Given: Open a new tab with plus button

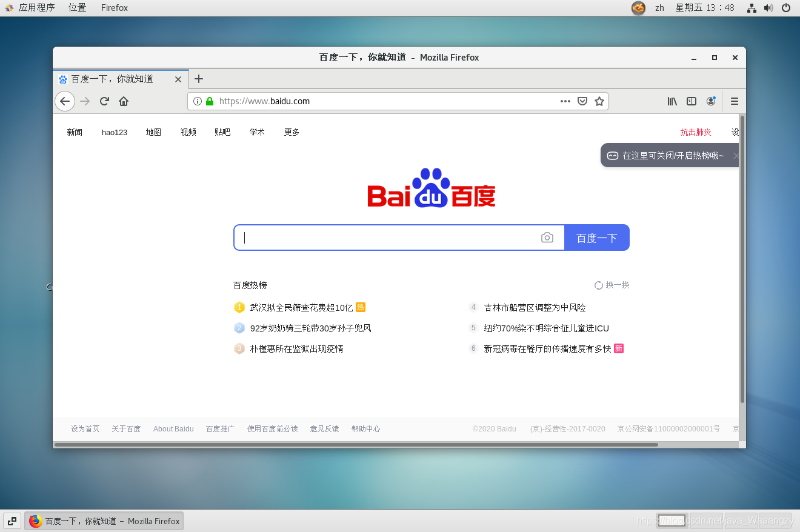Looking at the screenshot, I should point(199,79).
